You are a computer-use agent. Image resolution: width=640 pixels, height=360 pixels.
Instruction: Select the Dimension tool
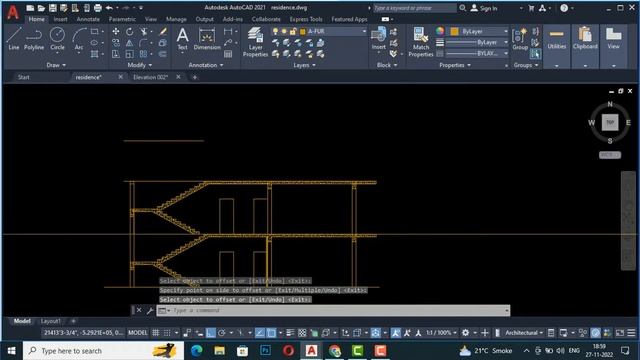tap(207, 39)
